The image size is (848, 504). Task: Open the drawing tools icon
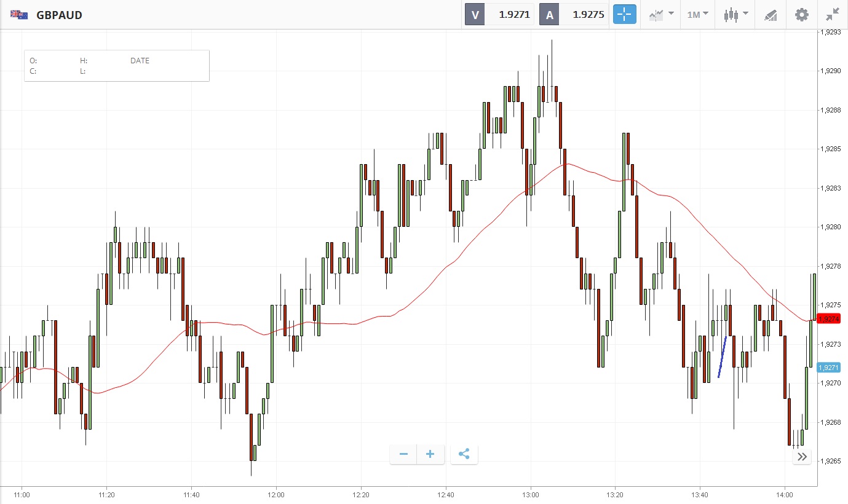coord(771,15)
